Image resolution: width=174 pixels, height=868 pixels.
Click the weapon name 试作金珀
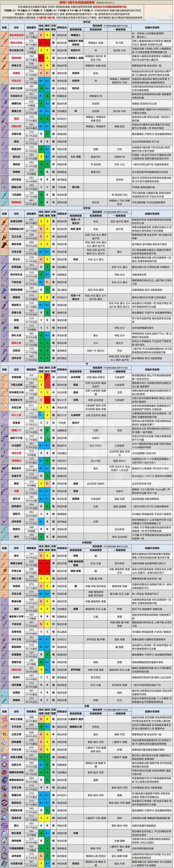[17, 856]
